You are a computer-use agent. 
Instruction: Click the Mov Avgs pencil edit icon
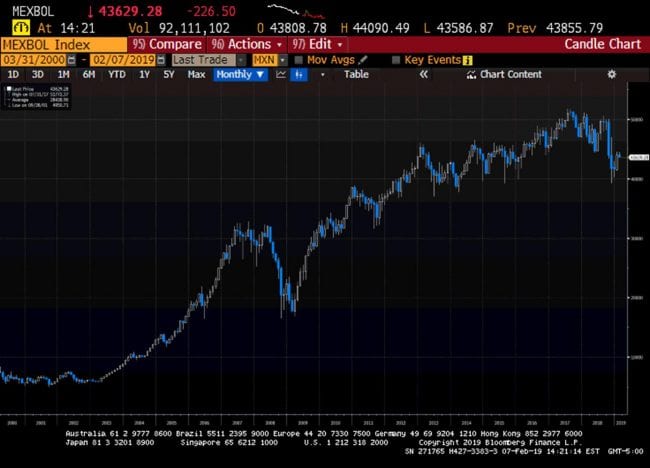click(362, 60)
